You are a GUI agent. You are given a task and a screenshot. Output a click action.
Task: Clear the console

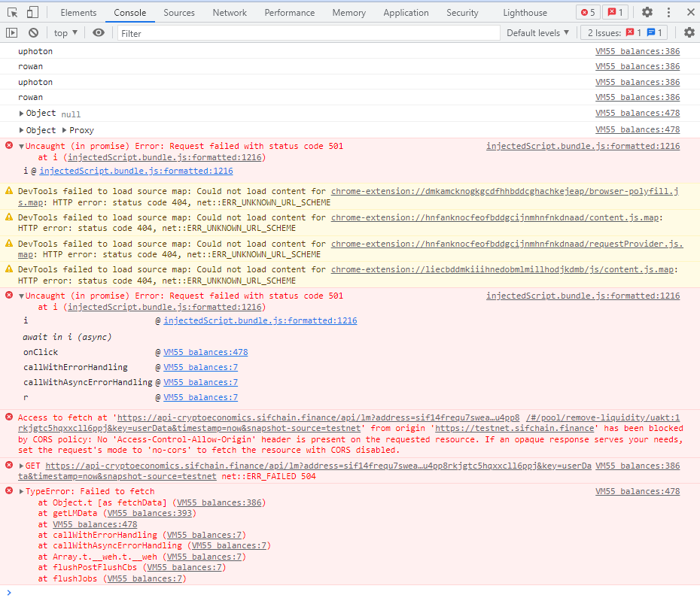[x=33, y=32]
